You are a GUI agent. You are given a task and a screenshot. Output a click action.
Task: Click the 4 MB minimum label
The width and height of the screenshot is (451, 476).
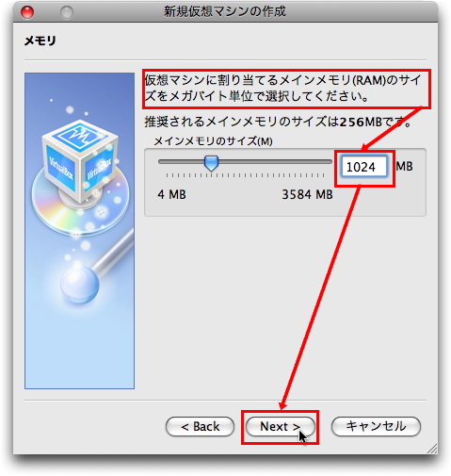[171, 194]
